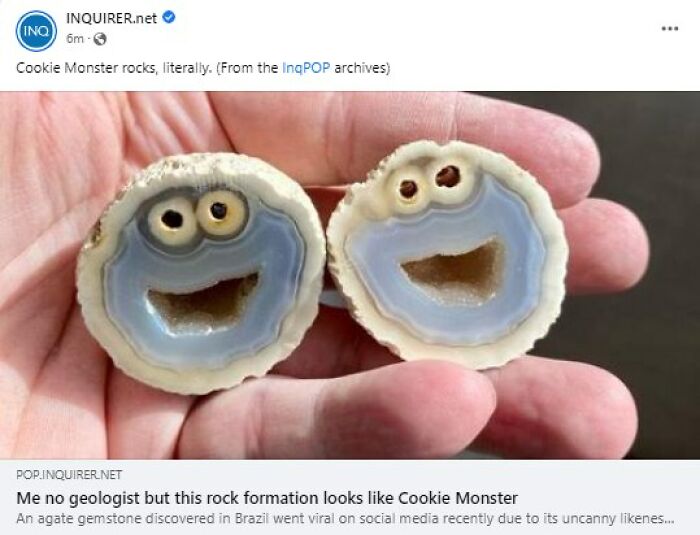
Task: Click the blue verified checkmark badge
Action: tap(168, 17)
